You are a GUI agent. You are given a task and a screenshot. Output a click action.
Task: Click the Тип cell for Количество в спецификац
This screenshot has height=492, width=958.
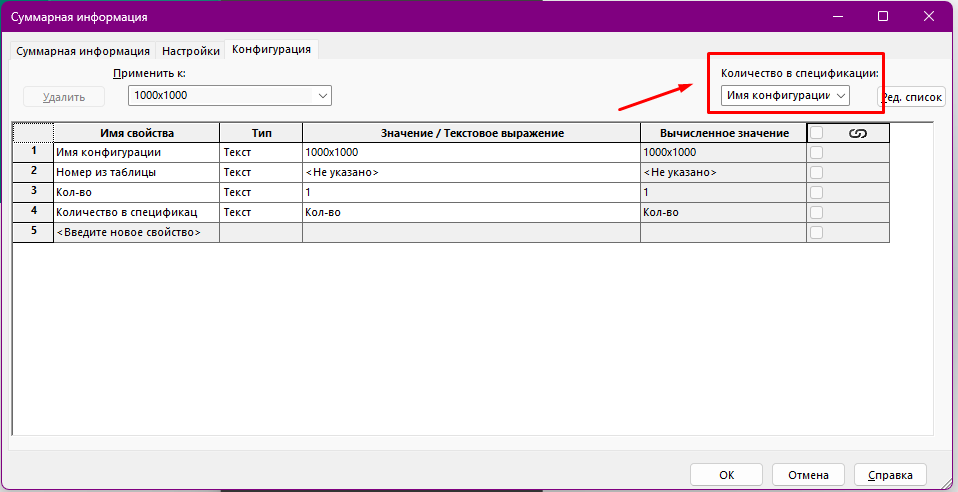(x=260, y=212)
